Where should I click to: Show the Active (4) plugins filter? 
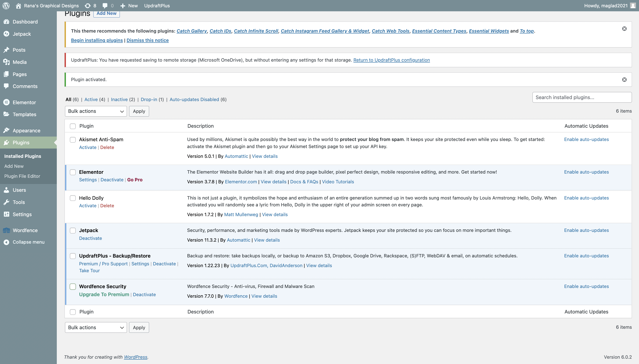(95, 100)
